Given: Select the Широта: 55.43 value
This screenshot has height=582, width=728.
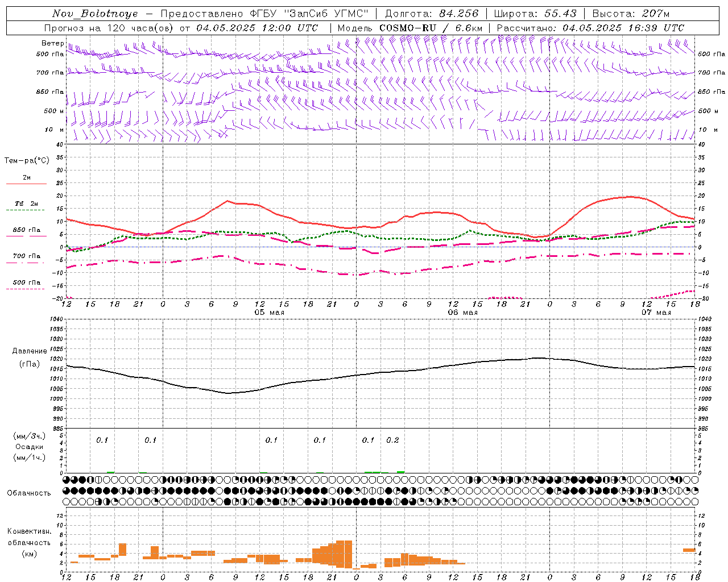Looking at the screenshot, I should pyautogui.click(x=535, y=14).
